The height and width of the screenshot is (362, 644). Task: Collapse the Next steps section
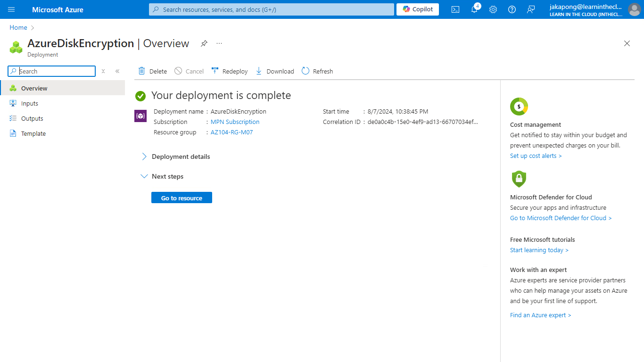[x=162, y=176]
